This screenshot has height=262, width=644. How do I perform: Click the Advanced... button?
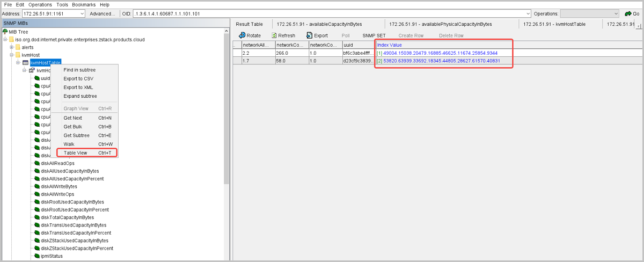click(x=102, y=13)
